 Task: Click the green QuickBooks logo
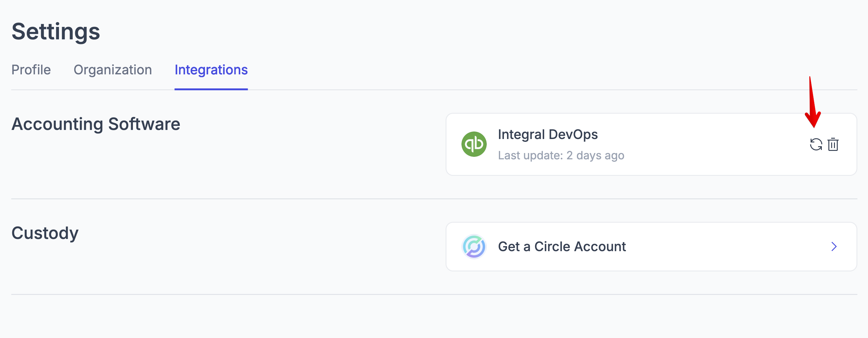click(x=474, y=144)
